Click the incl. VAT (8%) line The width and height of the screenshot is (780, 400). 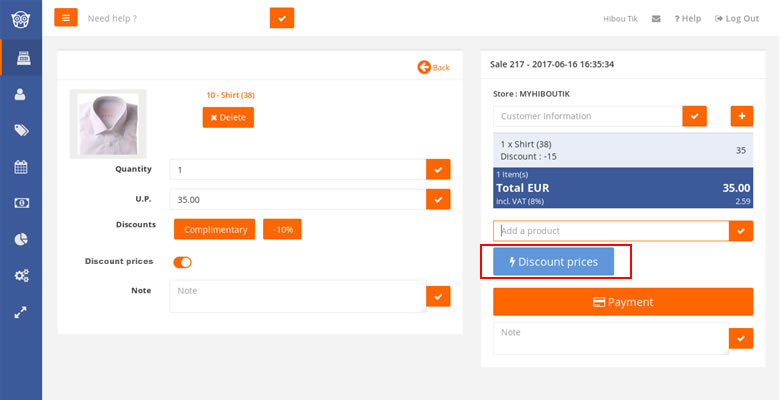pyautogui.click(x=520, y=201)
